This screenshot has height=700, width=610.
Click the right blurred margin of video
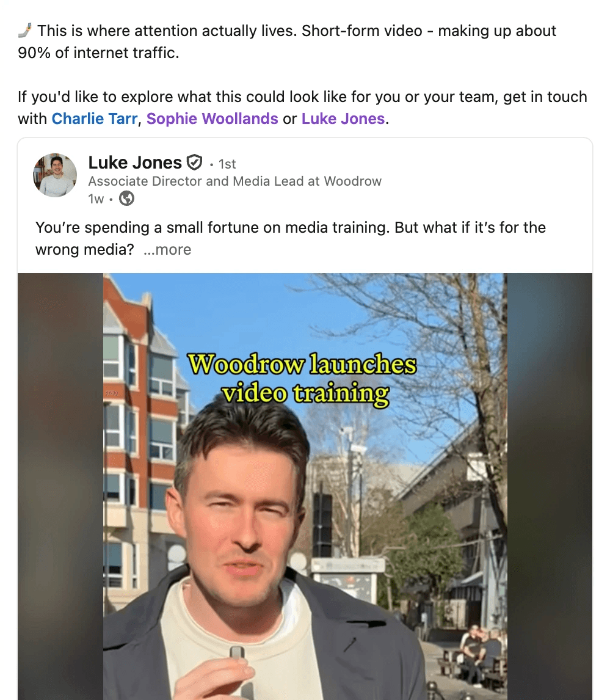tap(550, 487)
